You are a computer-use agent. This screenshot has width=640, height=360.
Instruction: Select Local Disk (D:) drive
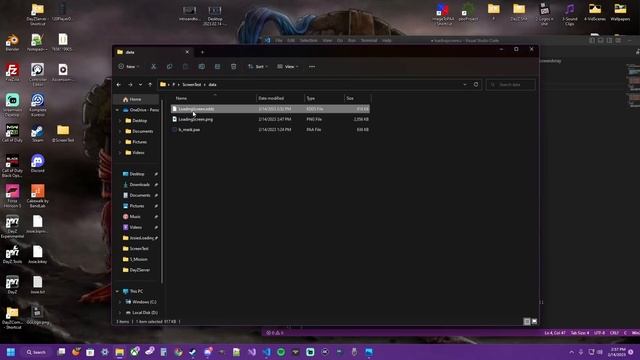pos(144,313)
